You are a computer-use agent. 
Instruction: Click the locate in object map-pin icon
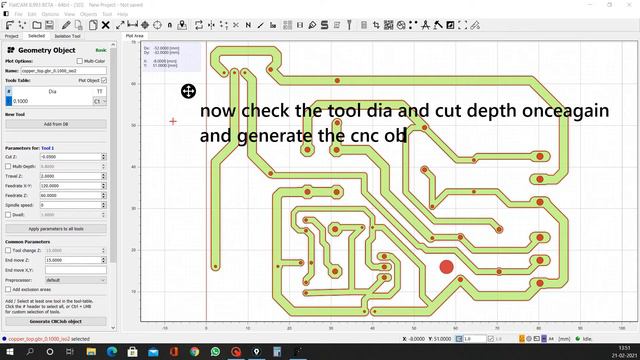click(x=182, y=25)
